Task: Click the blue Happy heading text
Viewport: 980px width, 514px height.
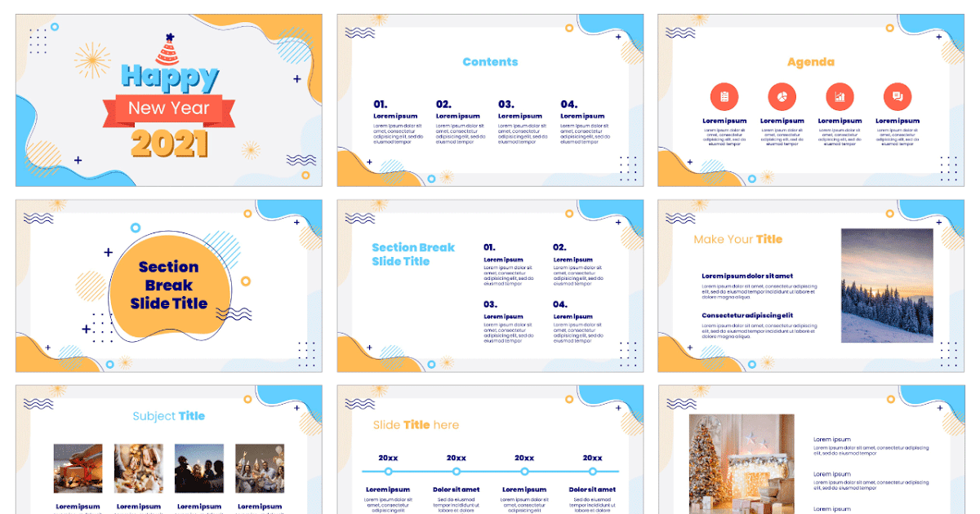Action: coord(170,78)
